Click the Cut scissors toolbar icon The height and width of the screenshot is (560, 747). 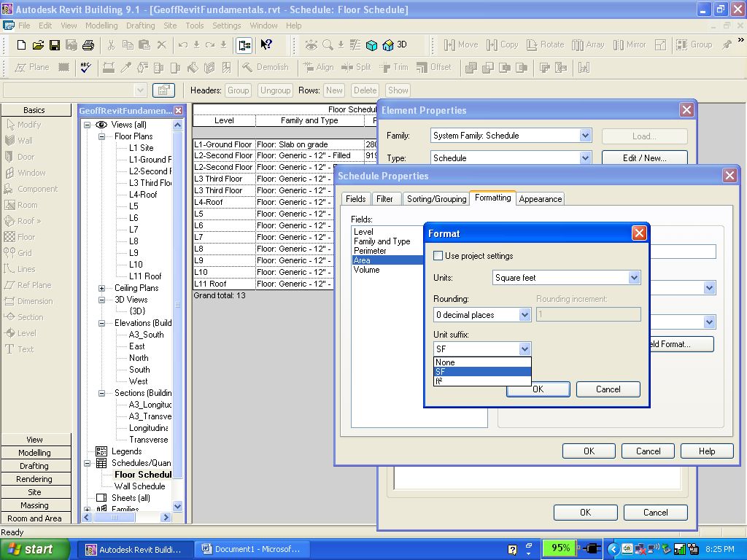coord(111,44)
